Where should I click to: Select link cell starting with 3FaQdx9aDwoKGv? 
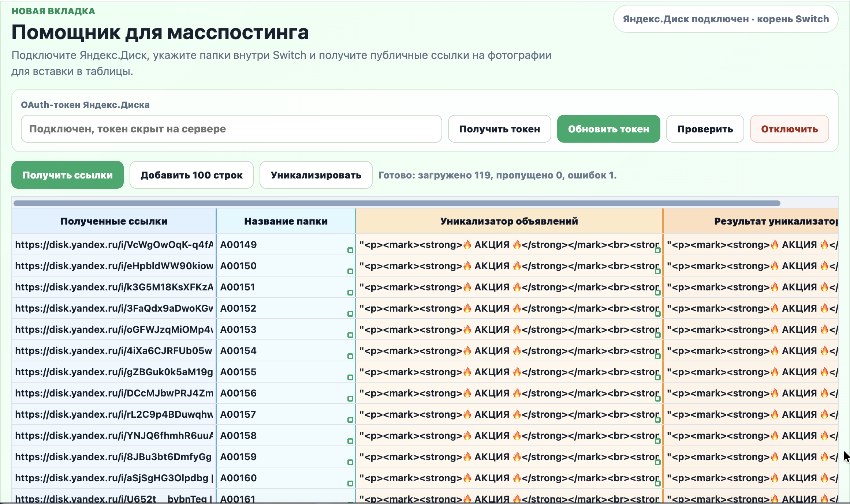click(114, 308)
